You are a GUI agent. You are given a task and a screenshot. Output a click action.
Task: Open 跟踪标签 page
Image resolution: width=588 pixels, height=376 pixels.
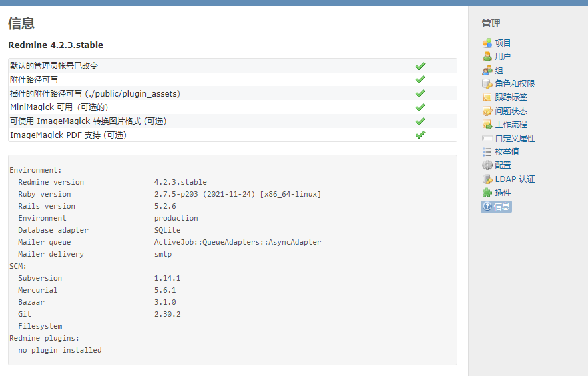(511, 97)
